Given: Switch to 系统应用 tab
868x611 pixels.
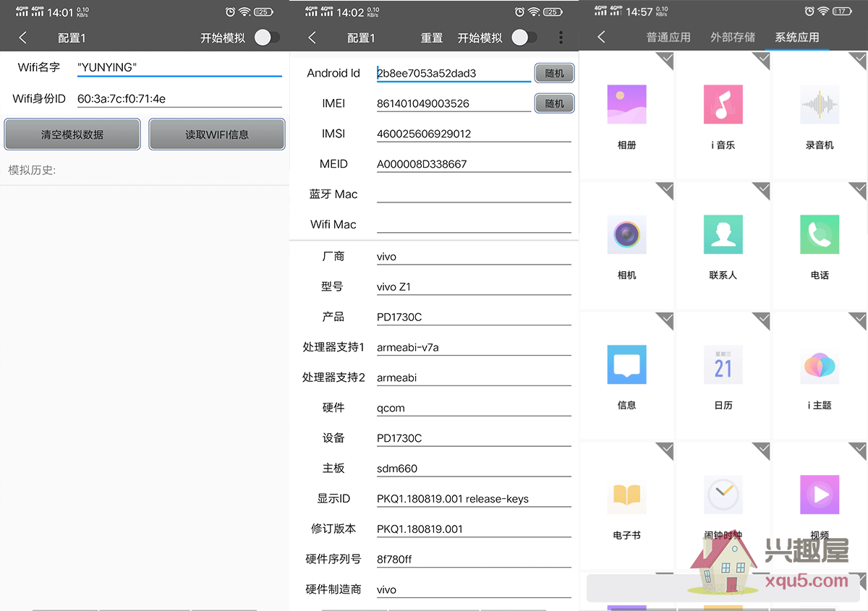Looking at the screenshot, I should (797, 38).
